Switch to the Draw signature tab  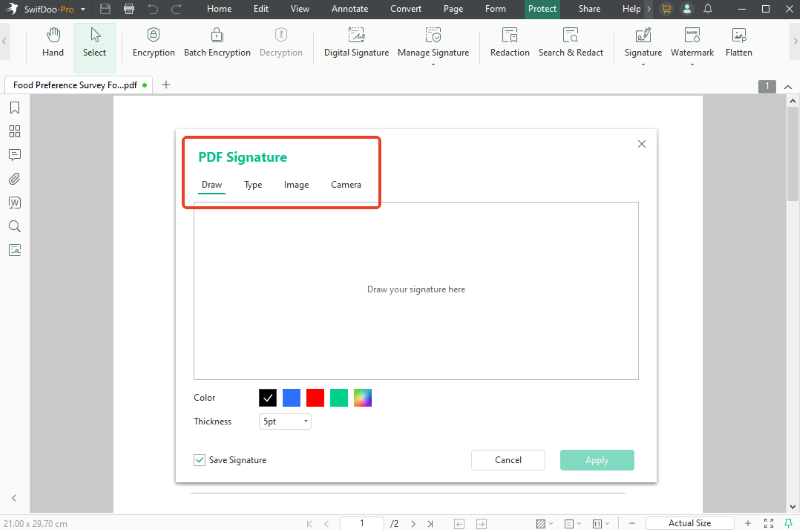[x=211, y=185]
